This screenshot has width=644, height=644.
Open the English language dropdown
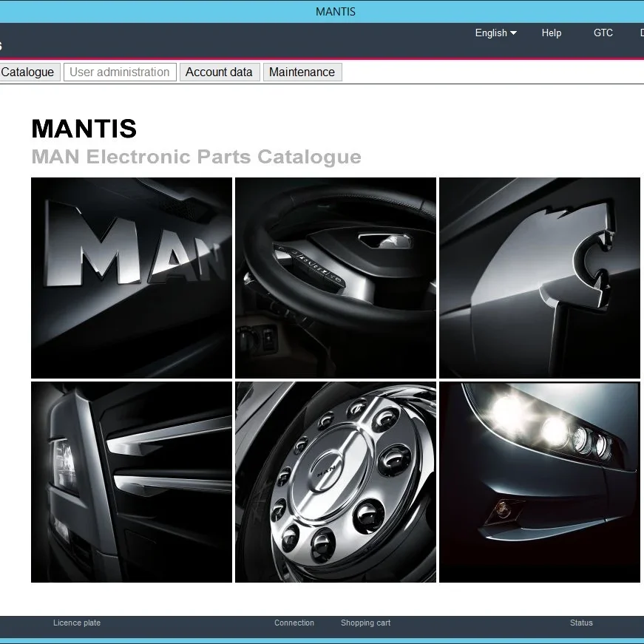pos(490,33)
